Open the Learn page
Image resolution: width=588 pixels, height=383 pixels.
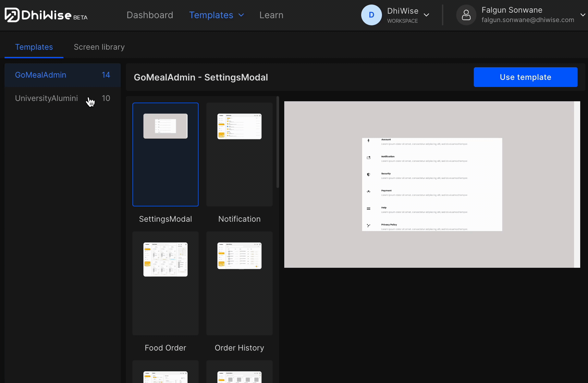pyautogui.click(x=271, y=15)
